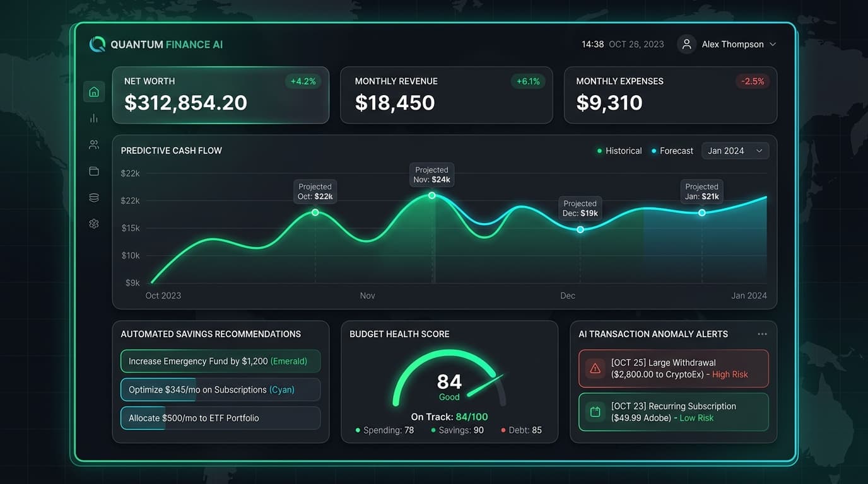Click the -2.5% badge on Monthly Expenses
This screenshot has width=868, height=484.
(753, 81)
